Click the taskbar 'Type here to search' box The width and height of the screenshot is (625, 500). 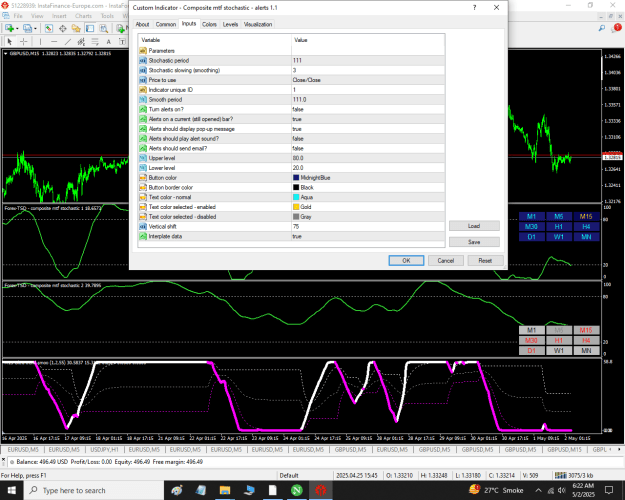click(x=94, y=490)
